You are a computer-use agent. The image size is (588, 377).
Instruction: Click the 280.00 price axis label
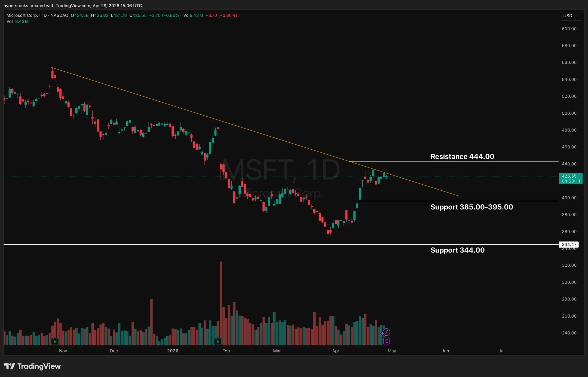(x=569, y=299)
